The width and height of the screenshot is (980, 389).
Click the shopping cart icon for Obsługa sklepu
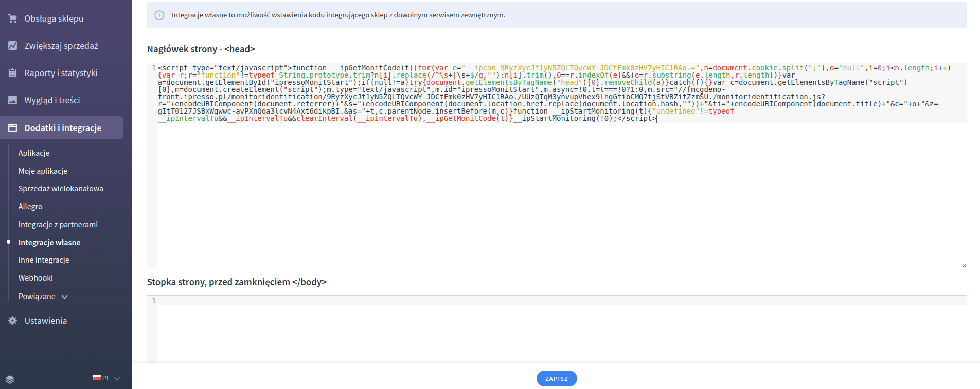coord(13,18)
